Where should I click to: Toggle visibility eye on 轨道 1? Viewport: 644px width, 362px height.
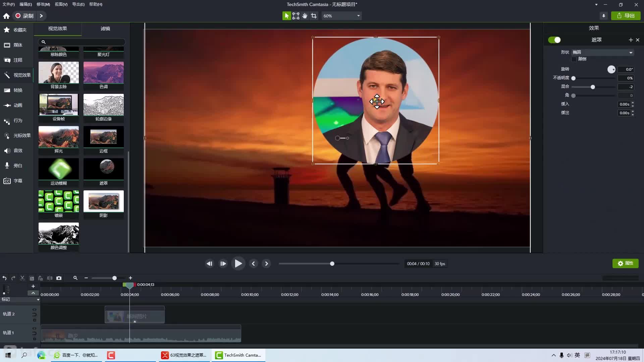coord(34,328)
